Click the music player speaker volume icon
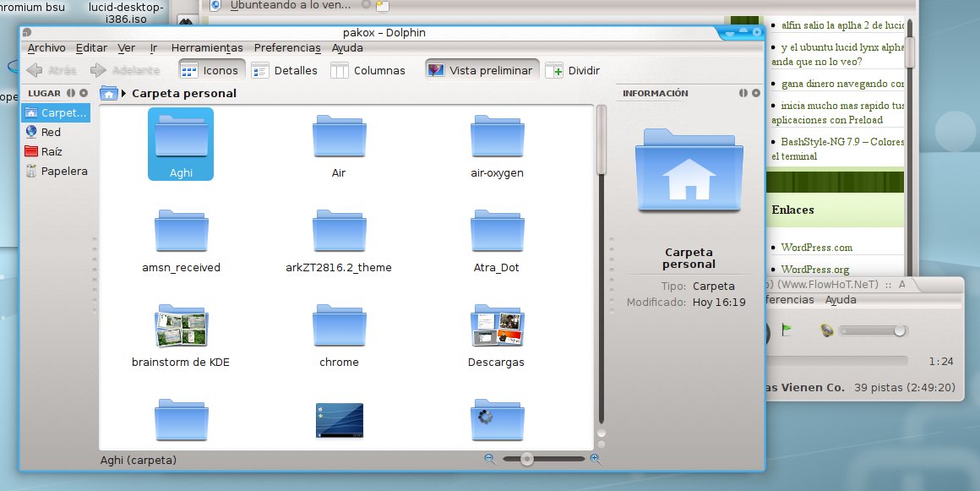Image resolution: width=980 pixels, height=491 pixels. (x=827, y=330)
